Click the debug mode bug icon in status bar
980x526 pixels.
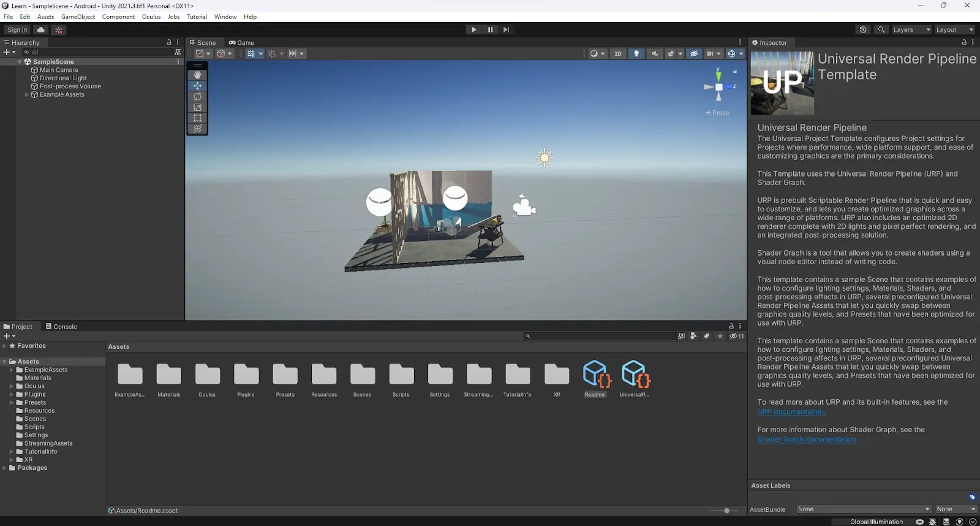coord(932,522)
